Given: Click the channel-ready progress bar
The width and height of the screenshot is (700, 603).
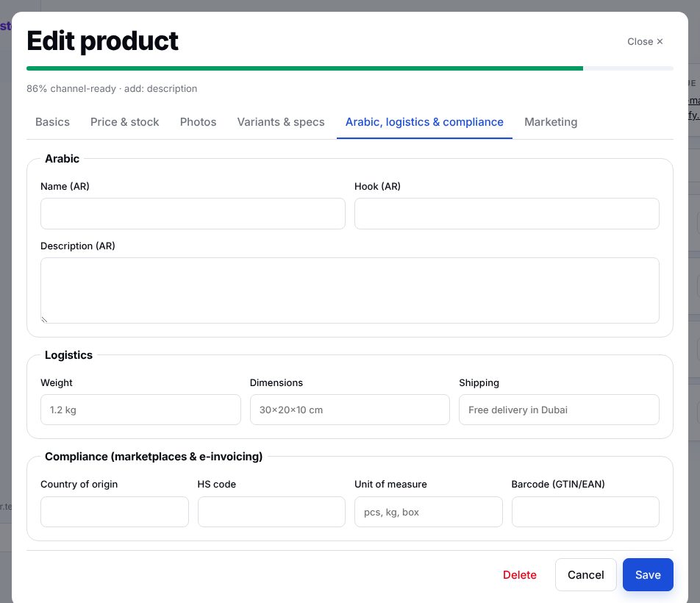Looking at the screenshot, I should coord(349,68).
